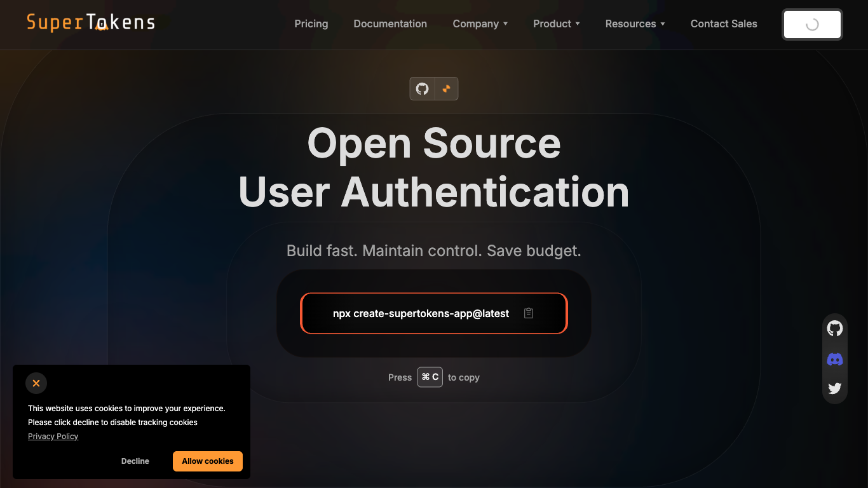Viewport: 868px width, 488px height.
Task: Click the ⌘ C keyboard shortcut key
Action: click(x=430, y=377)
